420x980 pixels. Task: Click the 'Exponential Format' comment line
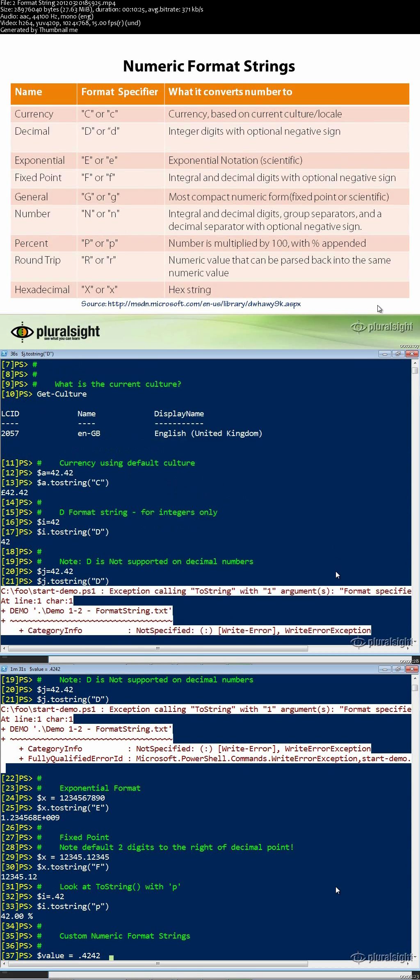(100, 788)
